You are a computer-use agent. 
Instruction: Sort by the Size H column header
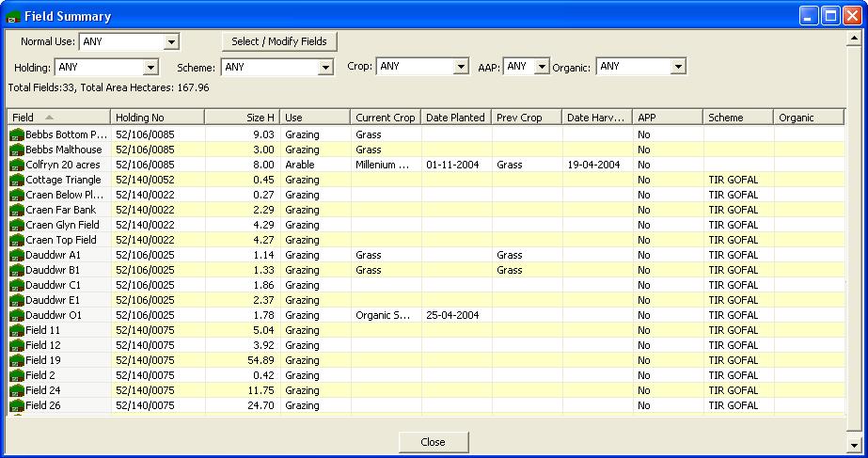[x=243, y=118]
